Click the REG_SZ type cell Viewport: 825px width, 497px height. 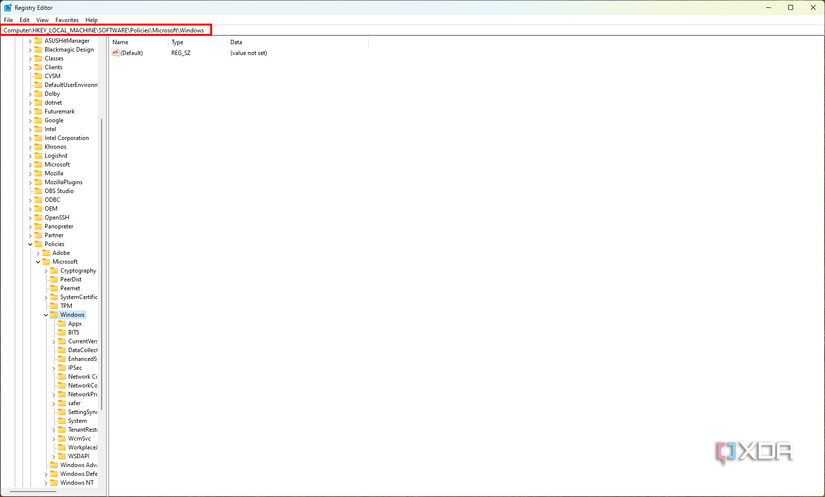[180, 53]
